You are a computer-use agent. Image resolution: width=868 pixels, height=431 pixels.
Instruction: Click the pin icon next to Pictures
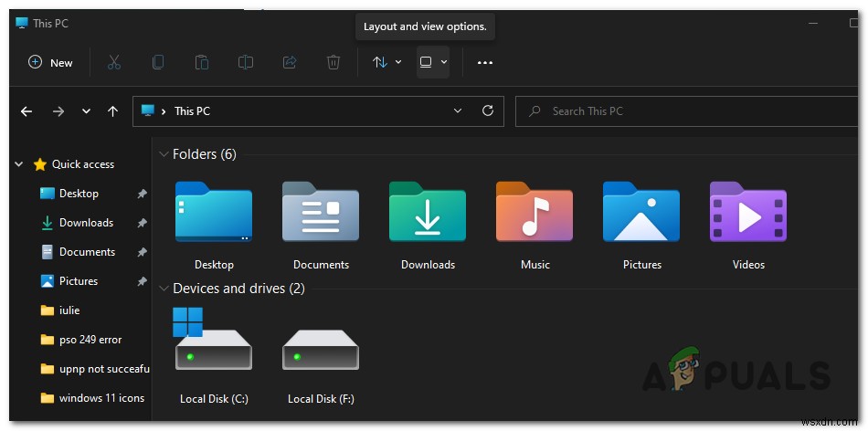click(143, 281)
